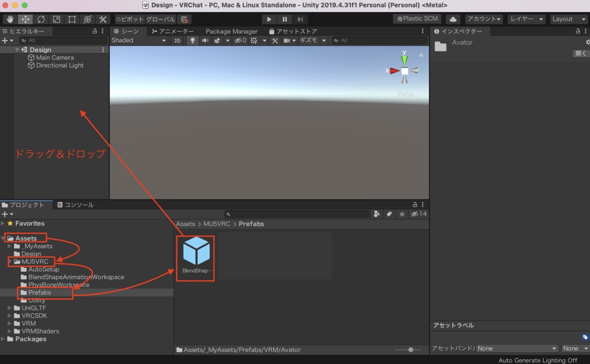Click the scene view search field

(x=379, y=40)
